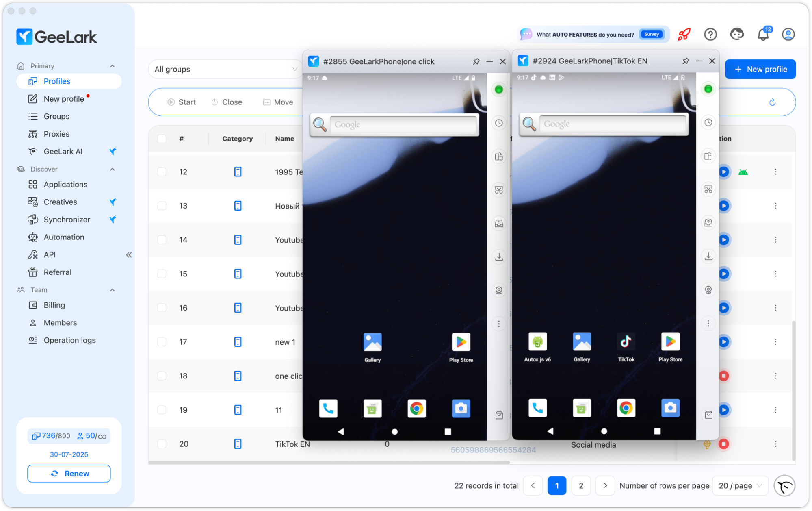Viewport: 812px width, 511px height.
Task: Collapse the Discover sidebar section
Action: (113, 169)
